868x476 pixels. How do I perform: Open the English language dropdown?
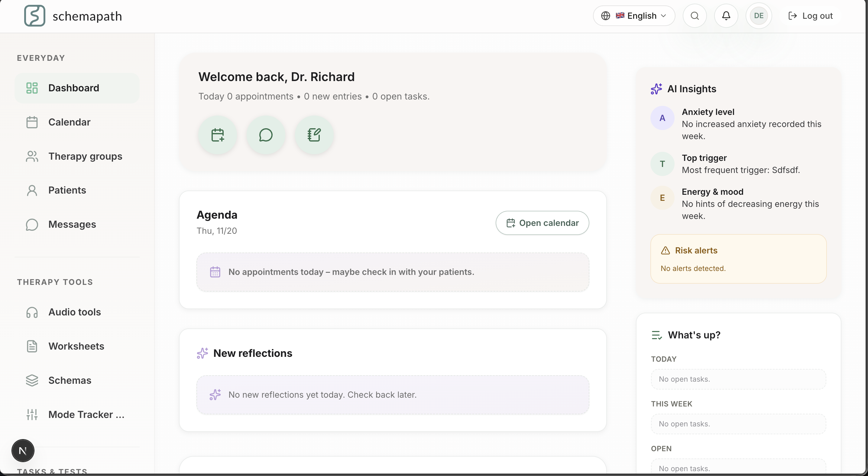(x=633, y=15)
